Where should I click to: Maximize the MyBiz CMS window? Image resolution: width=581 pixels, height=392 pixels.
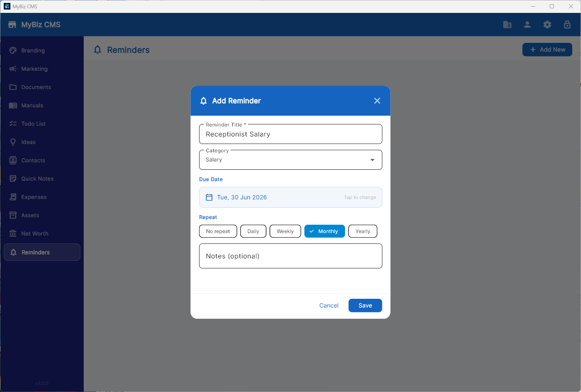click(x=552, y=6)
